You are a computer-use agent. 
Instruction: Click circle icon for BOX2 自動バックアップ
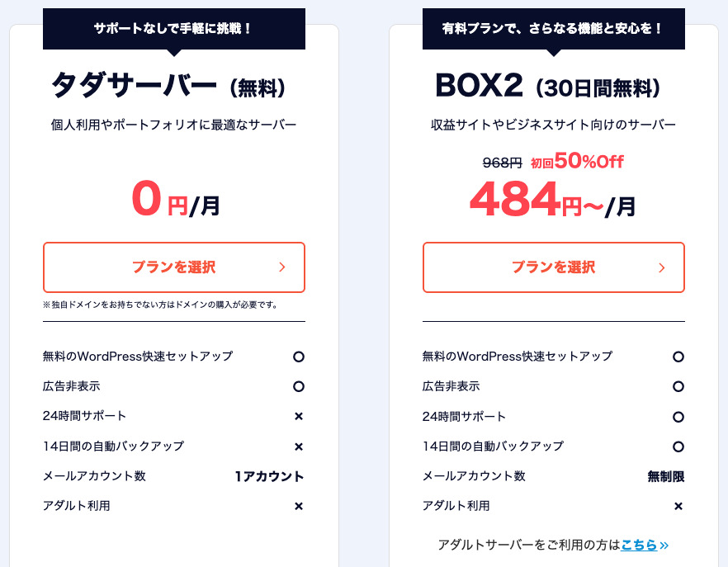678,447
